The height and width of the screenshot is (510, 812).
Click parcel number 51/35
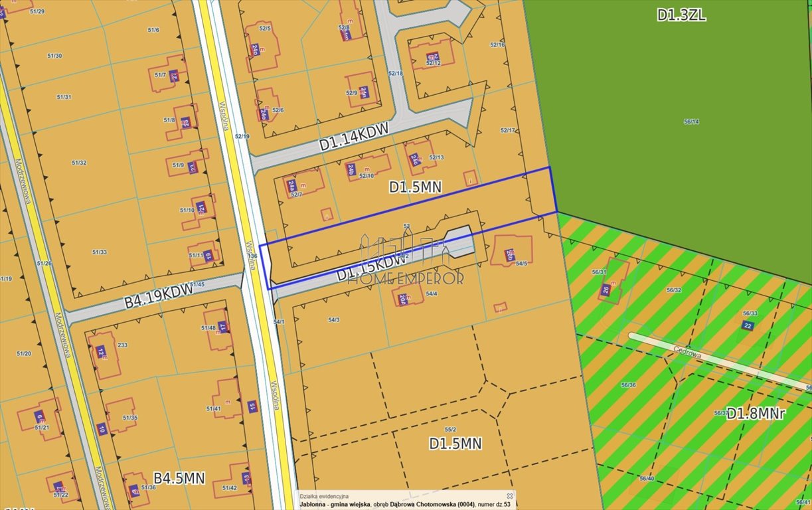[x=130, y=418]
